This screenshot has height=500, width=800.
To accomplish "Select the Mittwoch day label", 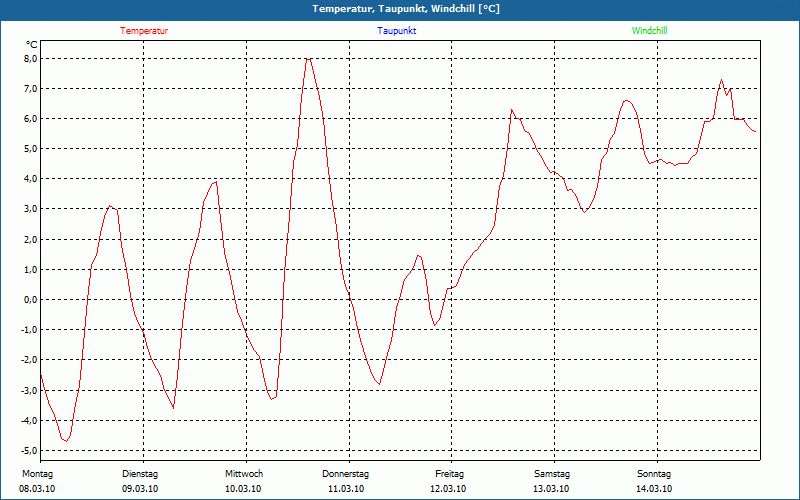I will [x=244, y=474].
